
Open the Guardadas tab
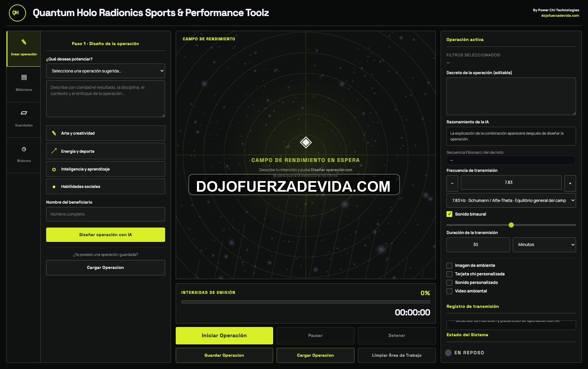coord(24,120)
